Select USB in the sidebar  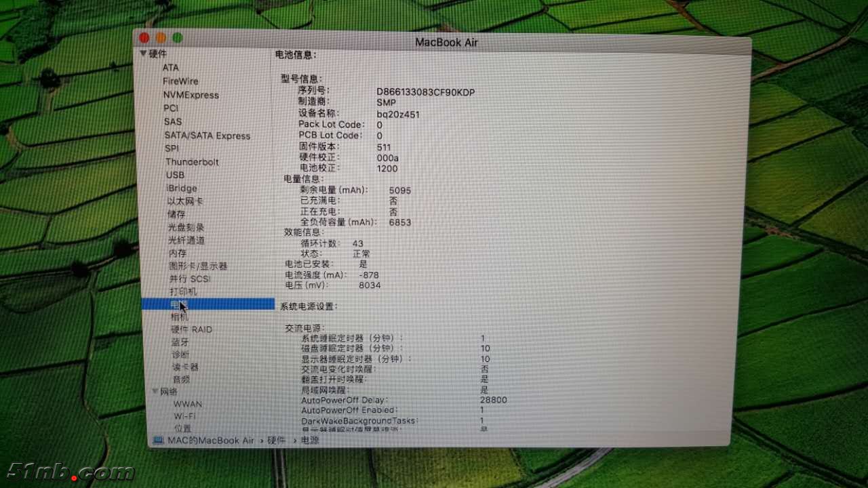[x=175, y=175]
